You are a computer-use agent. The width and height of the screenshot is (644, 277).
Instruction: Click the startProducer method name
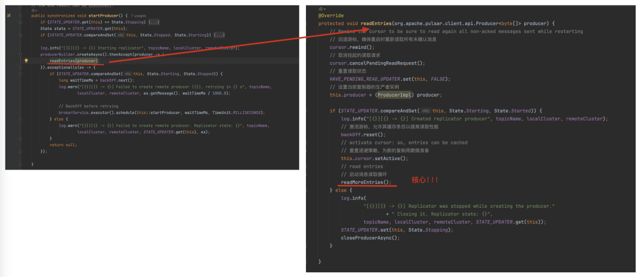click(x=104, y=16)
